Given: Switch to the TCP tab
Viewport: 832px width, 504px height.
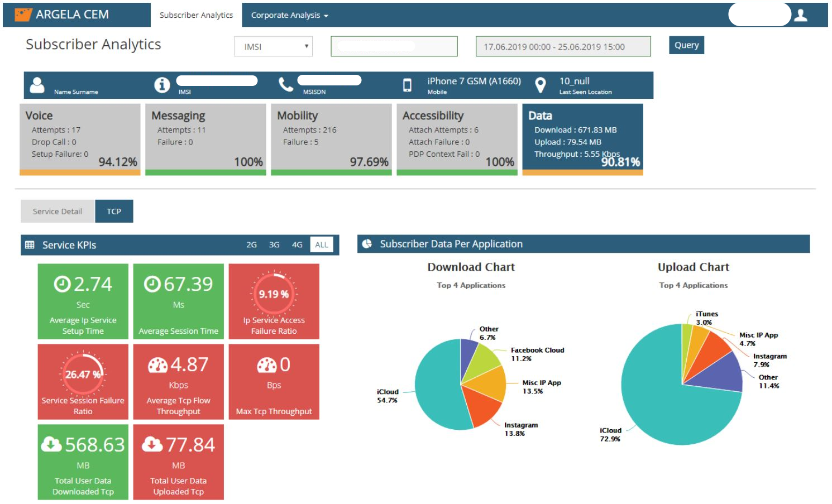Looking at the screenshot, I should click(114, 211).
